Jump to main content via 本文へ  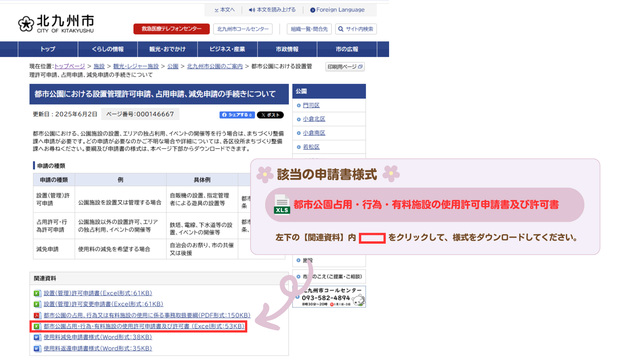point(224,10)
